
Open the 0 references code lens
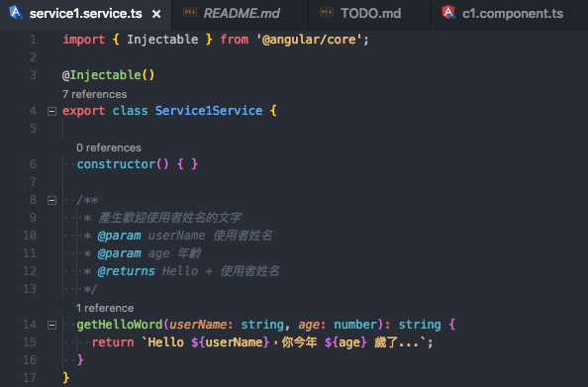109,147
